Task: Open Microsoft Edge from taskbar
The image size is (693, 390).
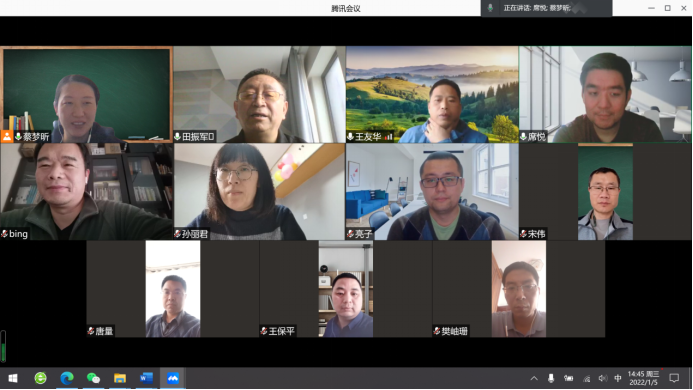Action: click(67, 378)
